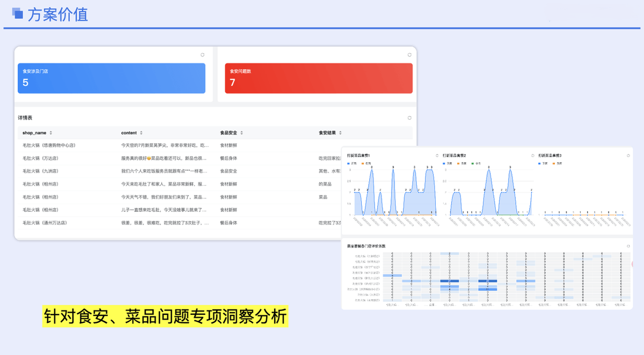Refresh the 食安问题数 metric card
Image resolution: width=644 pixels, height=355 pixels.
point(409,55)
